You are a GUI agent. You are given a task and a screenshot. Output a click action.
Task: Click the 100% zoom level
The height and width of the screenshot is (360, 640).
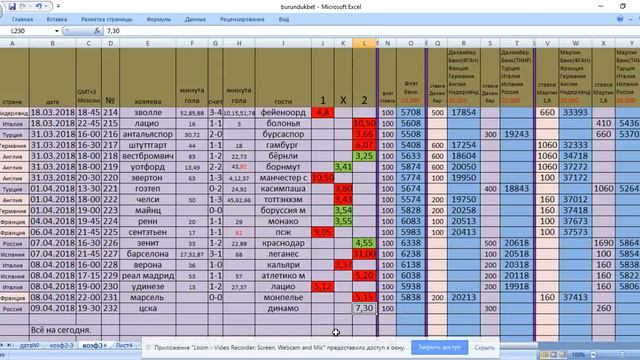(578, 355)
